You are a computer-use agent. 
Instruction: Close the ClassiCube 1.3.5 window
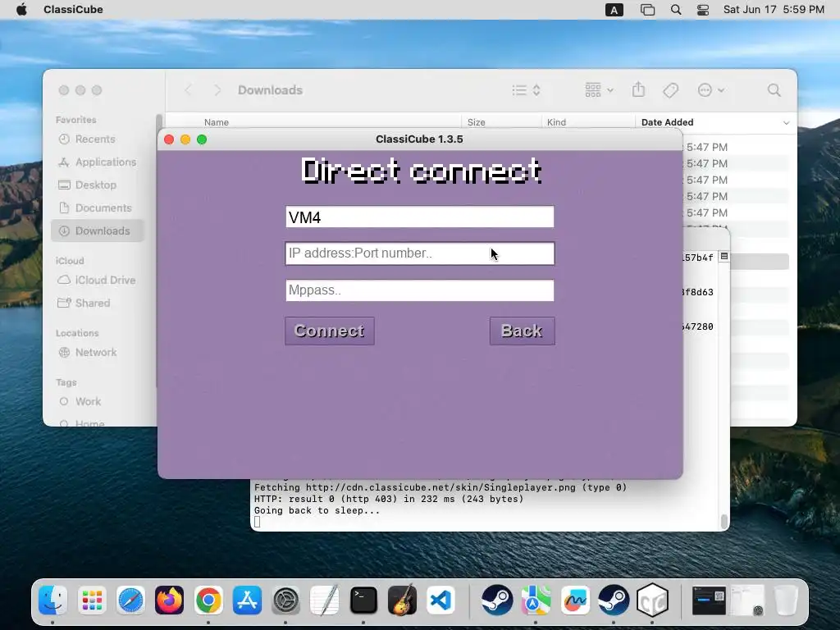point(169,139)
